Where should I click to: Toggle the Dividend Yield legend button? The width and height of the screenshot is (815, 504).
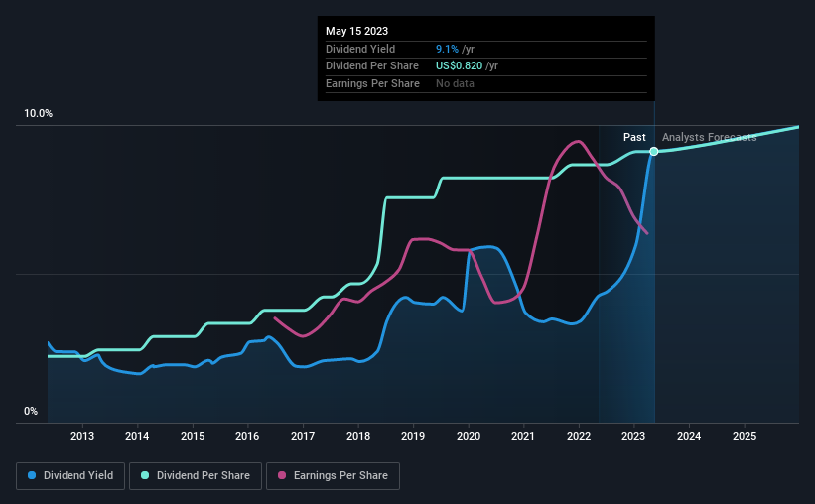(x=70, y=476)
